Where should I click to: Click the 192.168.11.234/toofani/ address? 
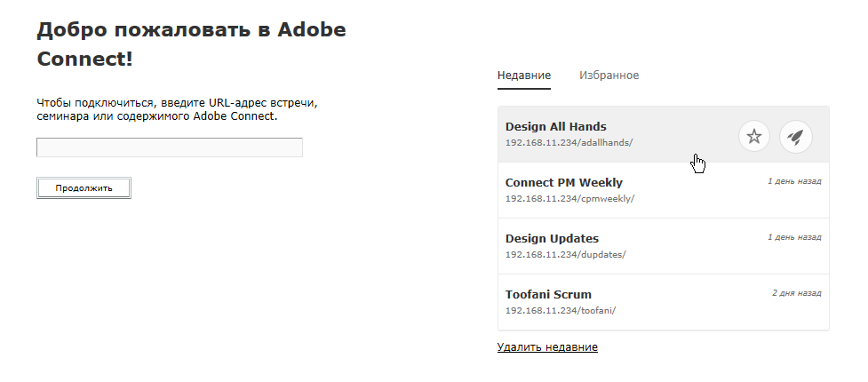point(560,310)
